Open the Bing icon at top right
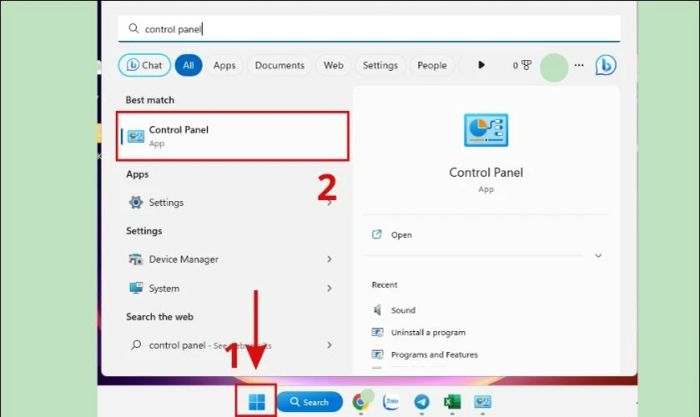This screenshot has width=700, height=417. pos(606,65)
